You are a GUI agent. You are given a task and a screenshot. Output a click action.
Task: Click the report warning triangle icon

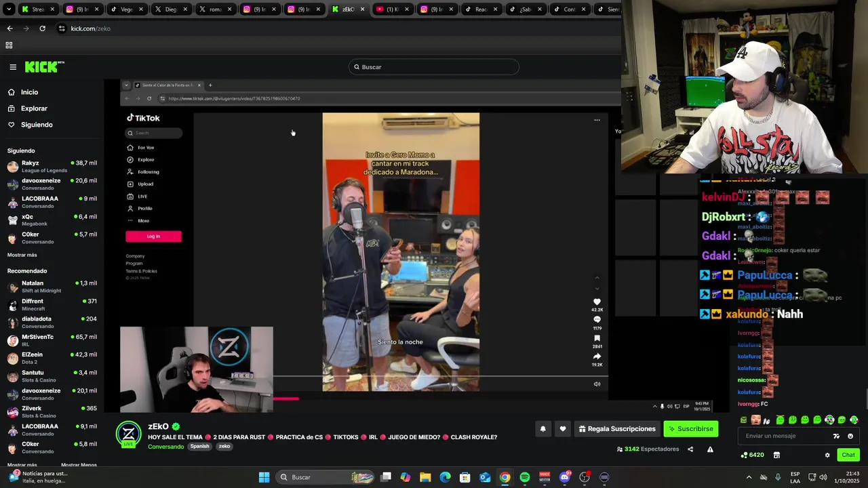pos(710,449)
